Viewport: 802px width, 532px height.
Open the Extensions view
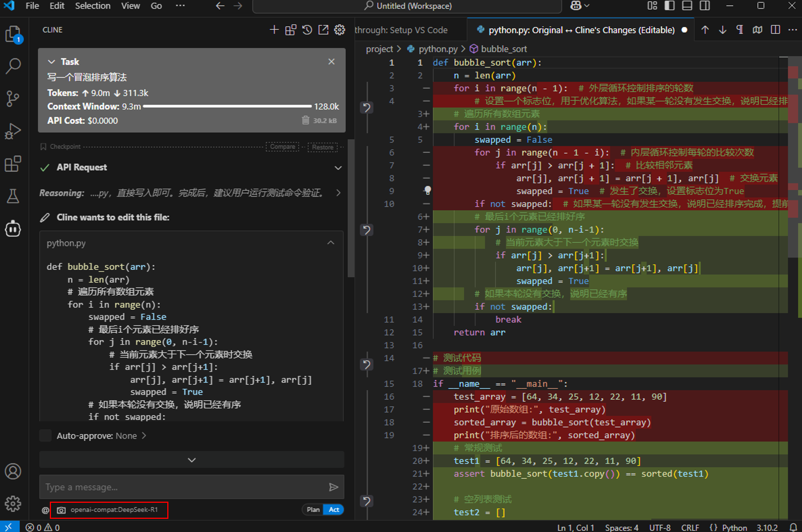click(x=13, y=164)
